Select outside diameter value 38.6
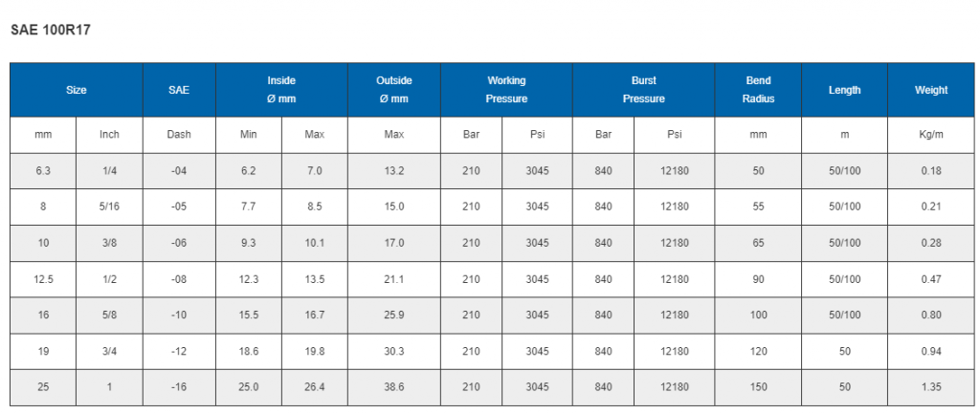This screenshot has width=980, height=414. point(393,387)
